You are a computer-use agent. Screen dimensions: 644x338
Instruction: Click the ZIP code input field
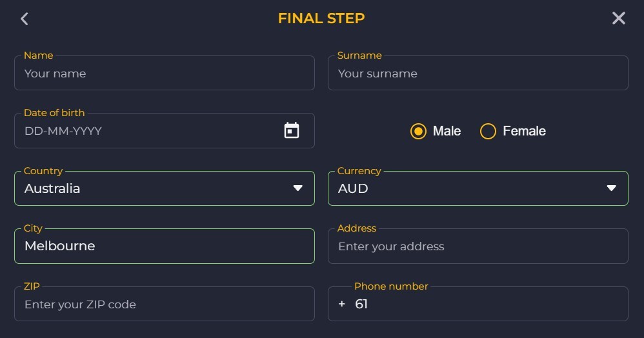coord(164,304)
